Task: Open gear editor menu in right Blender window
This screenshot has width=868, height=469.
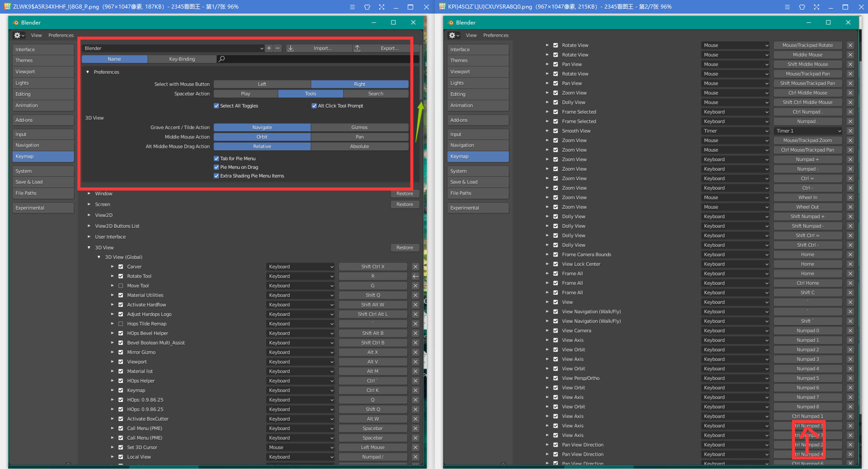Action: click(x=453, y=35)
